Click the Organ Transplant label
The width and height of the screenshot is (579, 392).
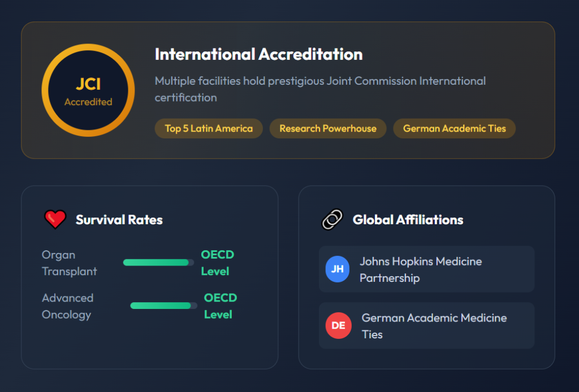[69, 263]
